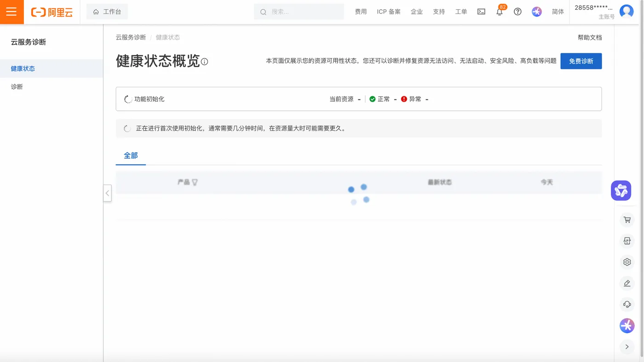Open the shopping cart icon
644x362 pixels.
click(x=627, y=220)
